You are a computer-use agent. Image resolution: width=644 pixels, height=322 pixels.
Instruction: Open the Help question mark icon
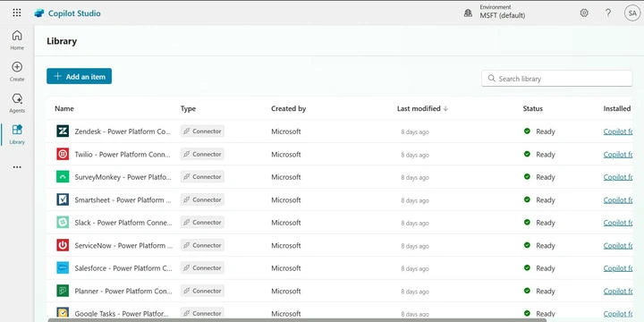coord(608,13)
